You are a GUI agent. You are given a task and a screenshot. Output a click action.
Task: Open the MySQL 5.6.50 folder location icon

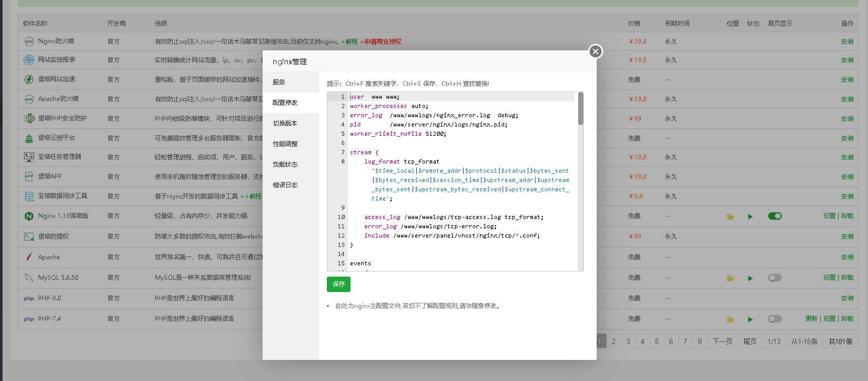(730, 278)
